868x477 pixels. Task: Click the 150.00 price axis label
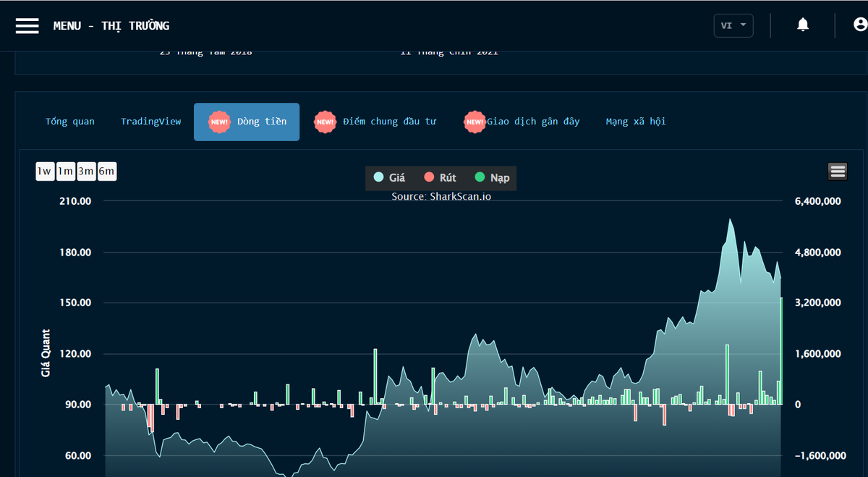coord(75,303)
